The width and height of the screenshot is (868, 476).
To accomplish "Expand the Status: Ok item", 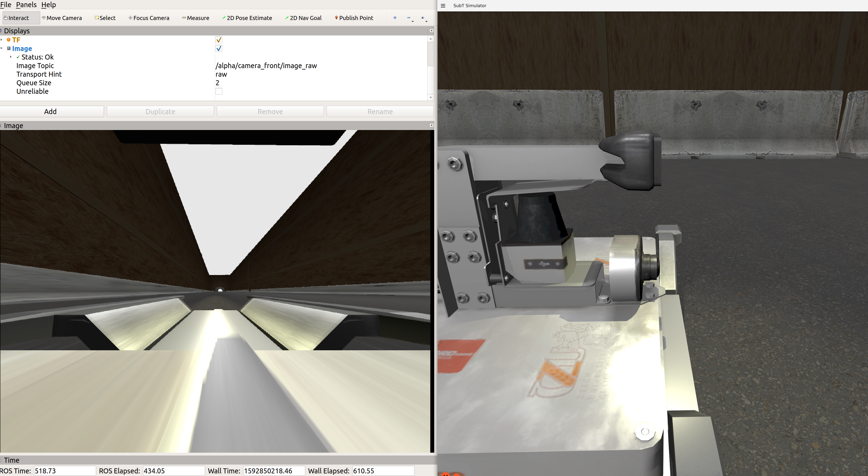I will click(x=11, y=57).
